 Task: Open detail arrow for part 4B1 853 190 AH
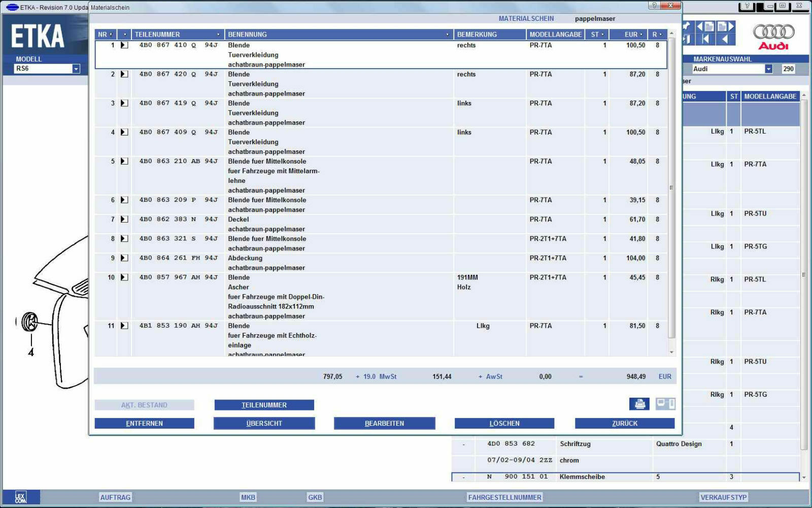124,326
